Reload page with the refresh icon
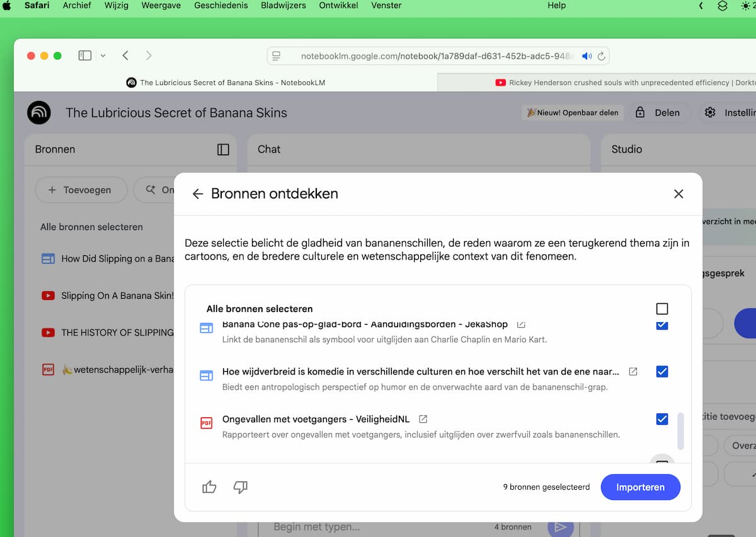 pos(602,56)
